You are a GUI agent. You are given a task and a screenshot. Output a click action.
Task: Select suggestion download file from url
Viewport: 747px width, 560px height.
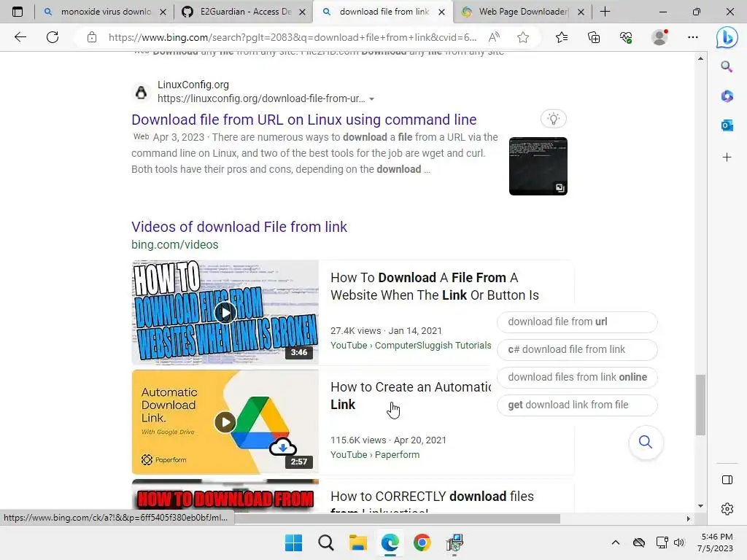(577, 322)
